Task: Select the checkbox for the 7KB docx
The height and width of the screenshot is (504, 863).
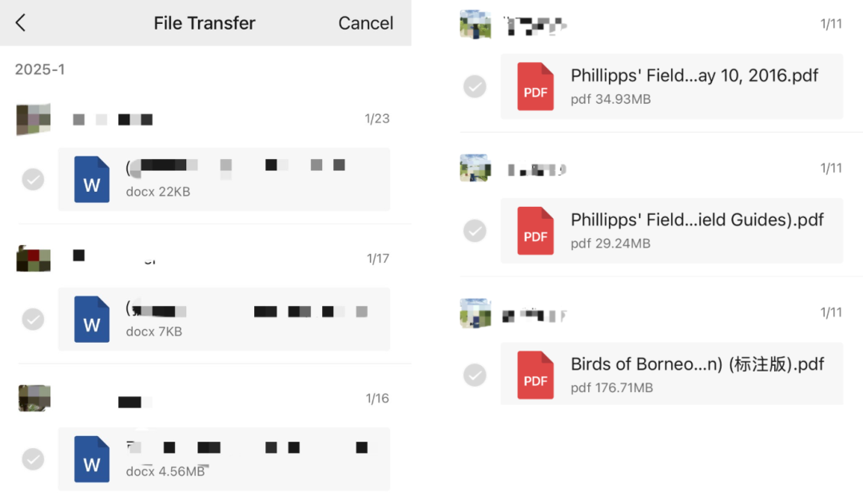Action: pos(33,319)
